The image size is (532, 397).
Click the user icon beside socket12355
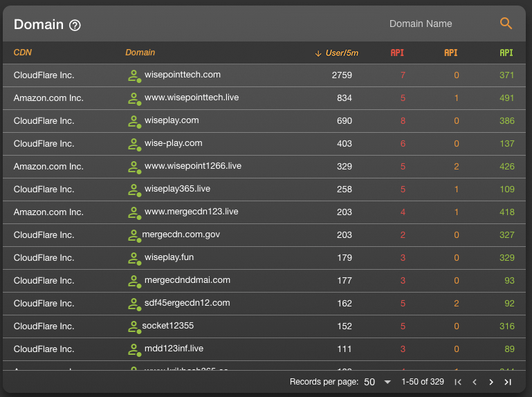pyautogui.click(x=134, y=326)
